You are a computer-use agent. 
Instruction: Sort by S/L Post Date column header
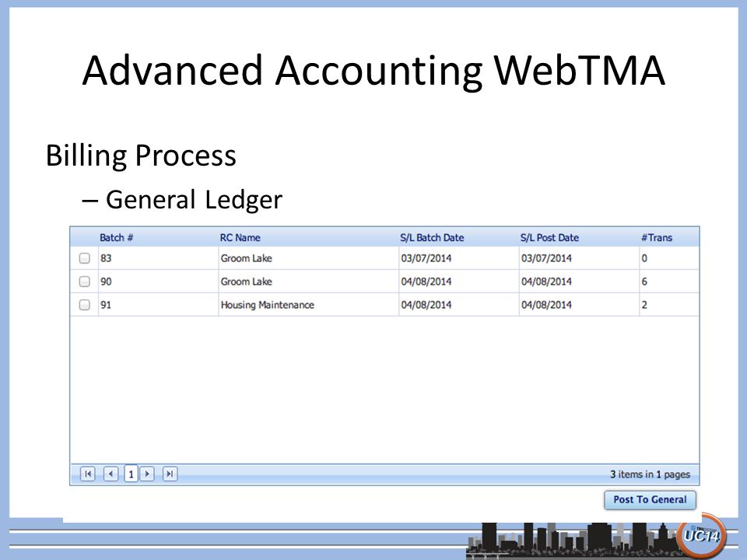[549, 238]
